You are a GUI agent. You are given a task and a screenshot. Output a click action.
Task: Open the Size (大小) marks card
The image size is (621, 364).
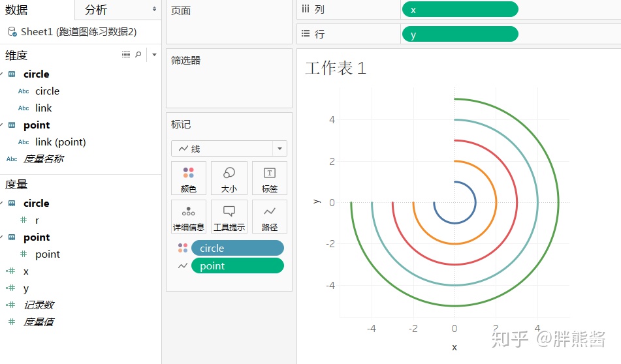pos(229,178)
